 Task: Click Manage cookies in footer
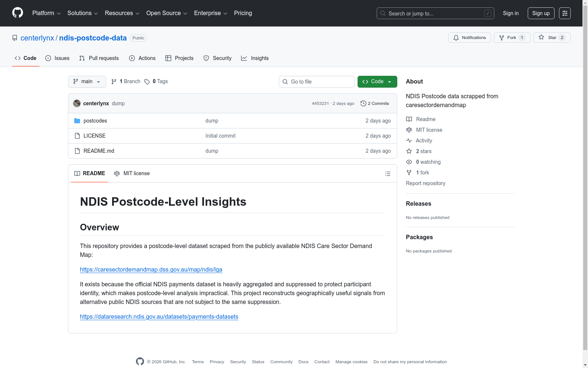[x=351, y=362]
